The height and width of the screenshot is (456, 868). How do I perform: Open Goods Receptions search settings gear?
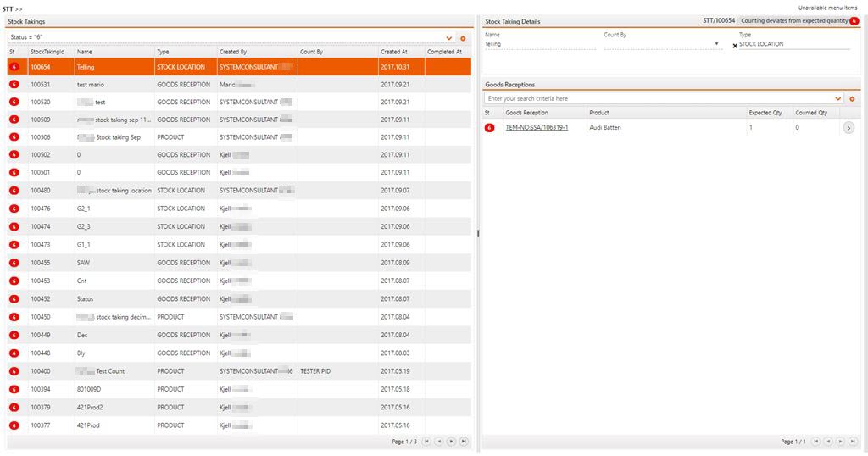click(x=852, y=99)
